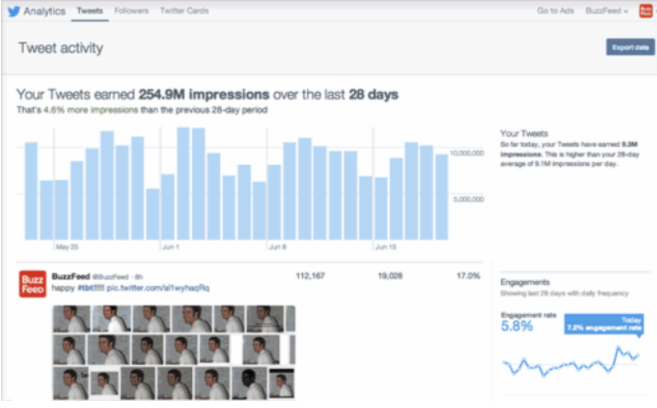Click the BuzzFeed author name on tweet
This screenshot has height=408, width=657.
(x=70, y=274)
